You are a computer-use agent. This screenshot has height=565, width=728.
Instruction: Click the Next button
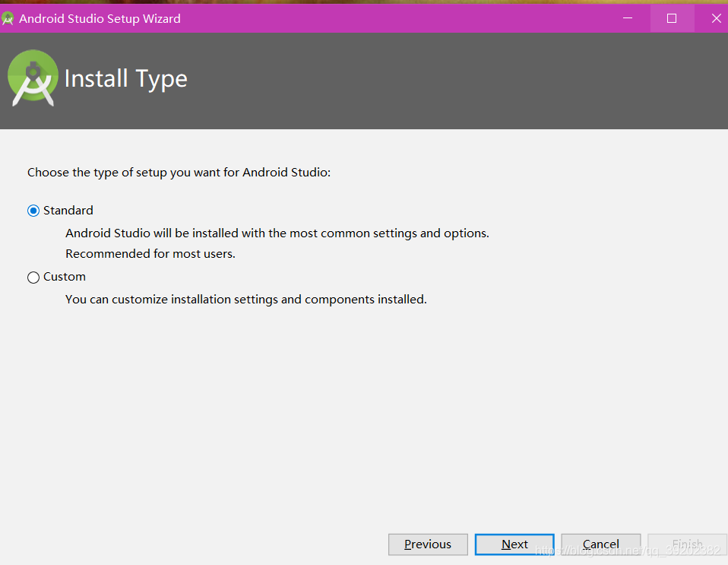pos(514,544)
